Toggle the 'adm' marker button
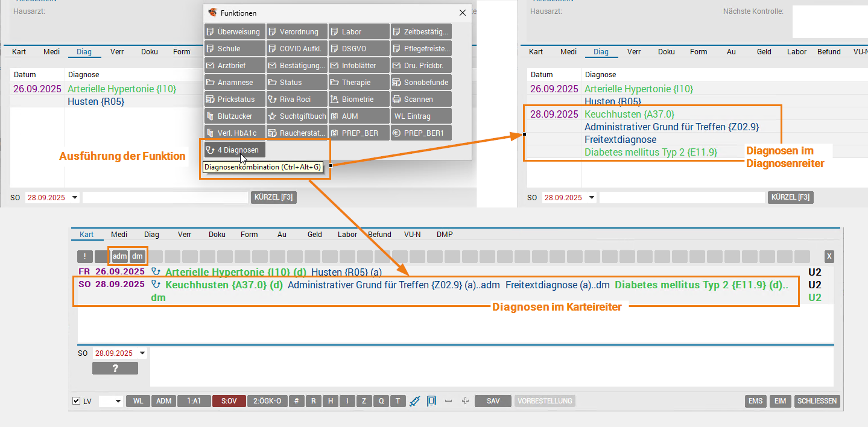The image size is (868, 427). pos(120,256)
